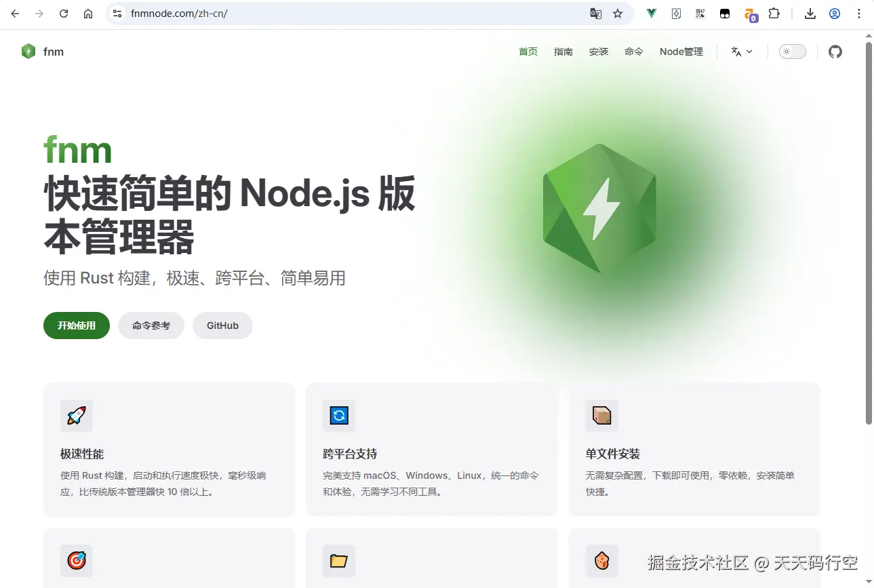View site information icon in address bar
This screenshot has height=588, width=874.
[x=117, y=14]
